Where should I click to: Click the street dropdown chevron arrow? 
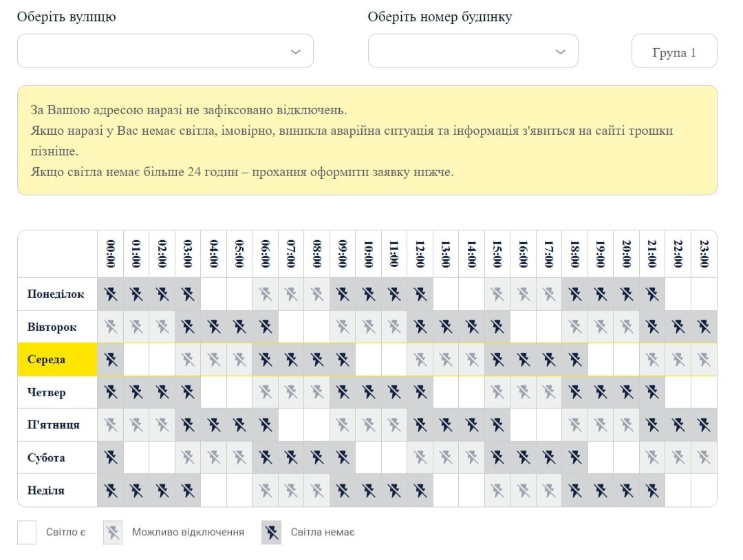tap(296, 52)
